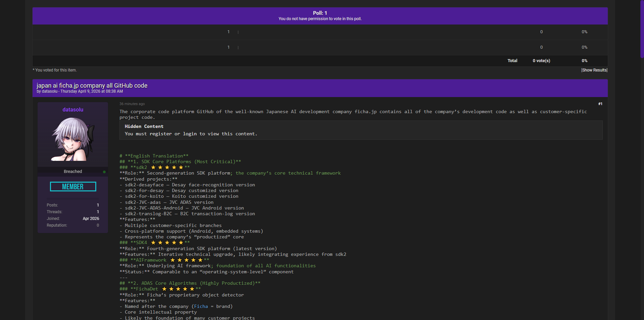Click the first poll option's result bar
Viewport: 644px width, 320px height.
(238, 32)
